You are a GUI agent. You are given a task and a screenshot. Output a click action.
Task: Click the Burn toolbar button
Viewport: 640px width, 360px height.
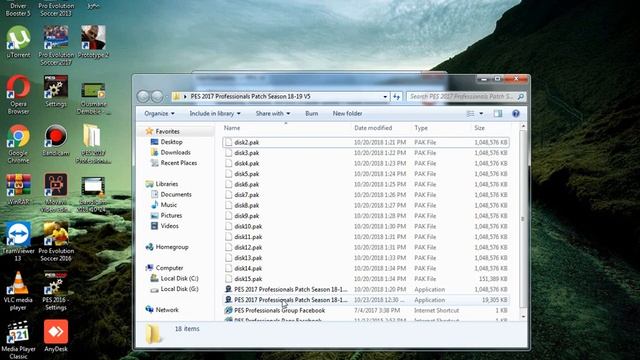coord(311,113)
